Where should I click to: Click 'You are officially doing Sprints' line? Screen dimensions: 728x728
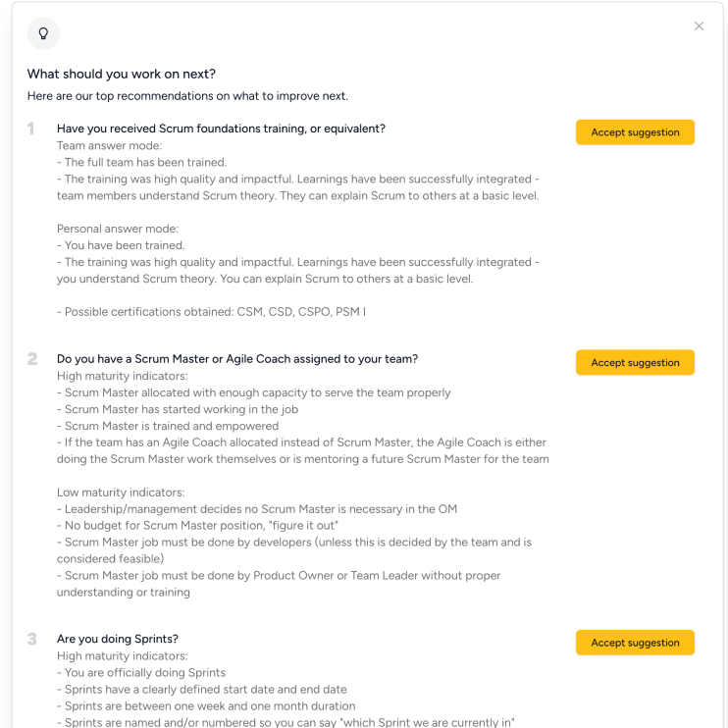click(141, 672)
